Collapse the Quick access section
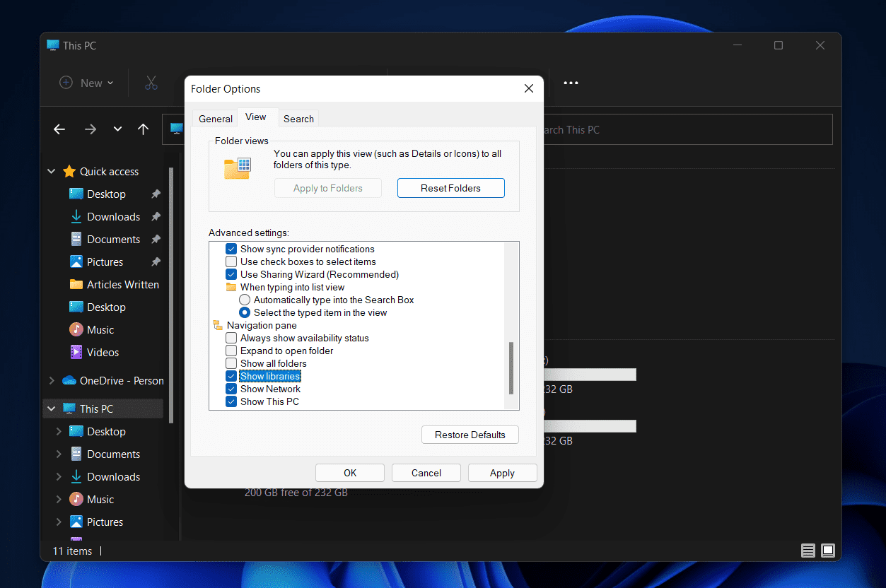Image resolution: width=886 pixels, height=588 pixels. coord(51,172)
